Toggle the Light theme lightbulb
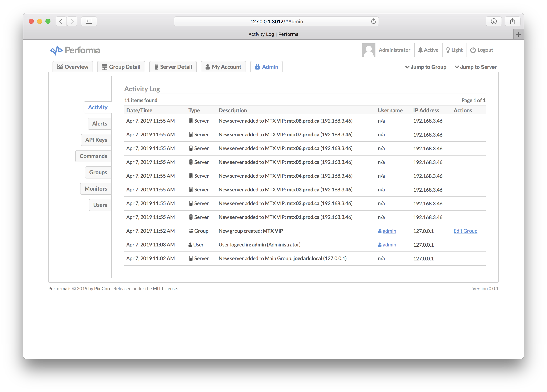 tap(448, 50)
